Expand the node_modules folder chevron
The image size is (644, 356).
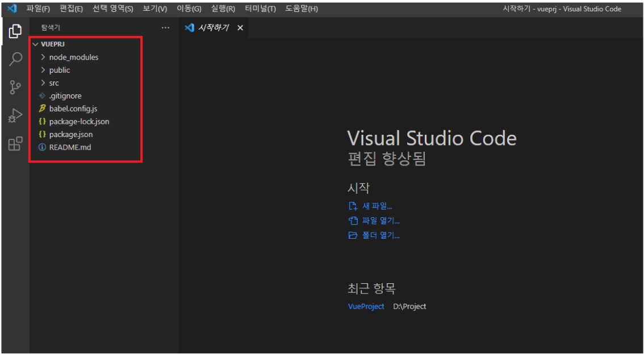click(43, 57)
